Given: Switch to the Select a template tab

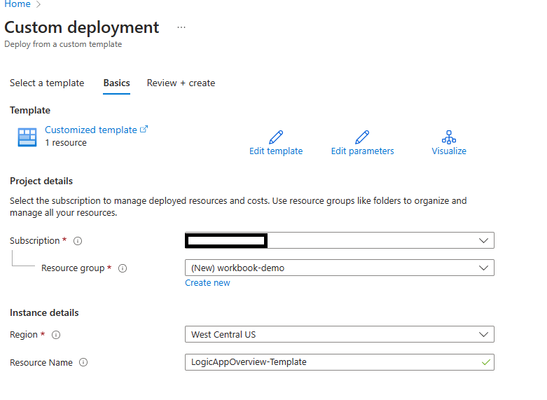Looking at the screenshot, I should pos(47,83).
